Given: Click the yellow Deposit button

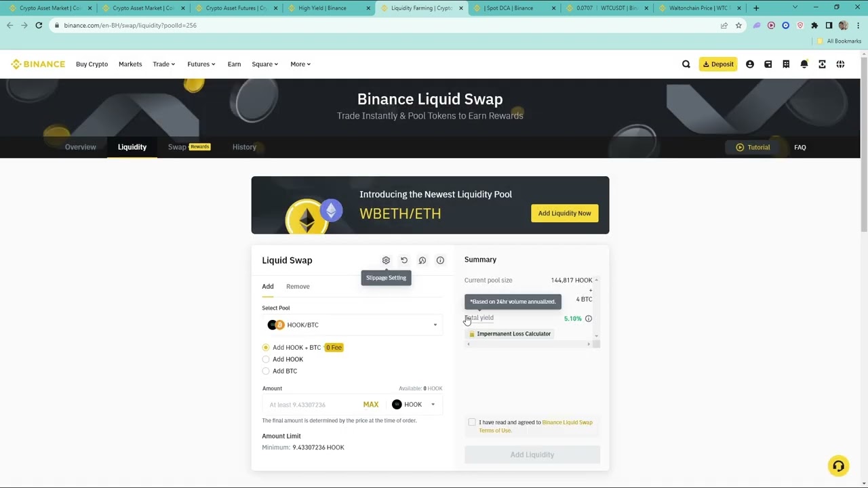Looking at the screenshot, I should 718,64.
